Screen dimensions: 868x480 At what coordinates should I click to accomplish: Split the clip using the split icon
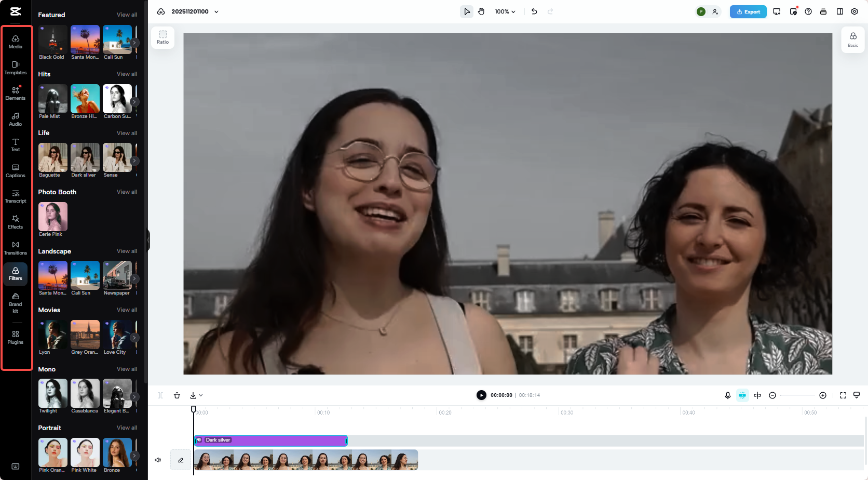coord(160,395)
